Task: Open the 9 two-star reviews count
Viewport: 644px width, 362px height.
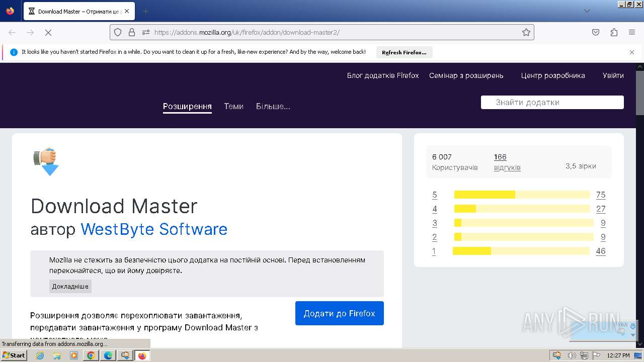Action: pyautogui.click(x=603, y=237)
